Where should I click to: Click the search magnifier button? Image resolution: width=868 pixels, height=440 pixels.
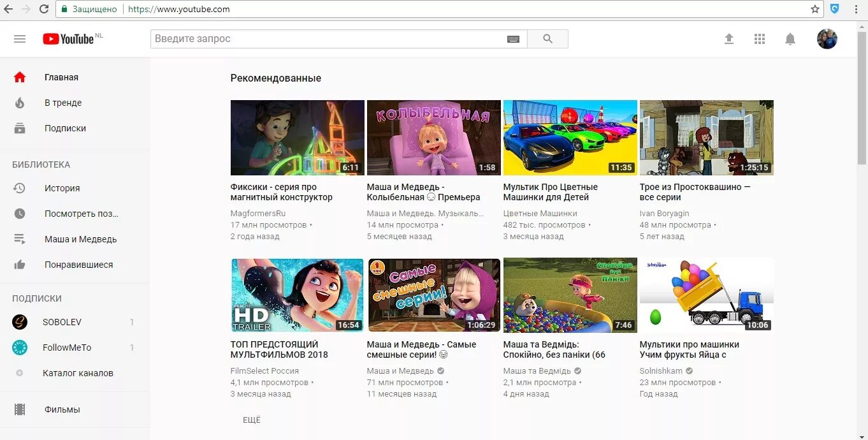(x=547, y=39)
